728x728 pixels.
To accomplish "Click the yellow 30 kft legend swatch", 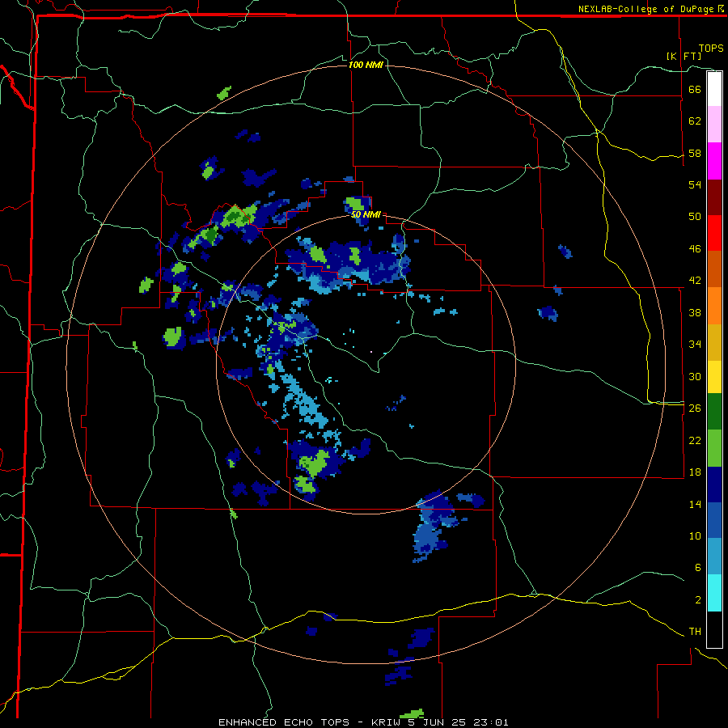I will [x=714, y=377].
